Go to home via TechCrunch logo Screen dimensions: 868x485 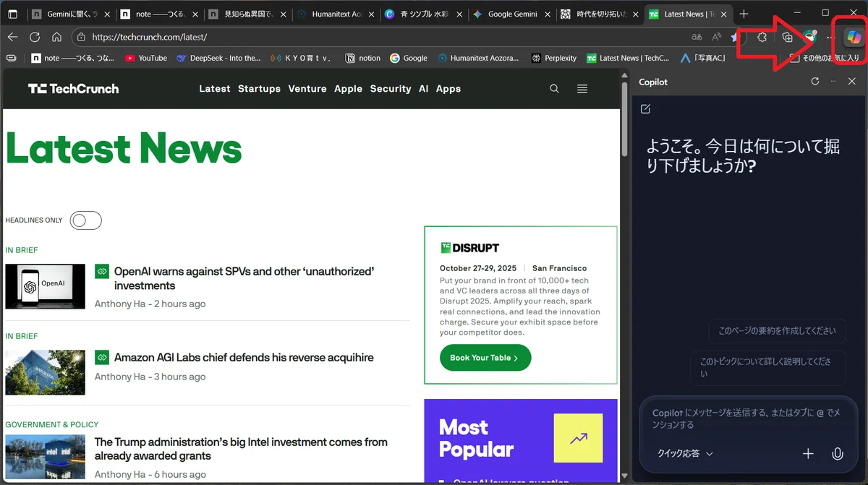pyautogui.click(x=73, y=89)
